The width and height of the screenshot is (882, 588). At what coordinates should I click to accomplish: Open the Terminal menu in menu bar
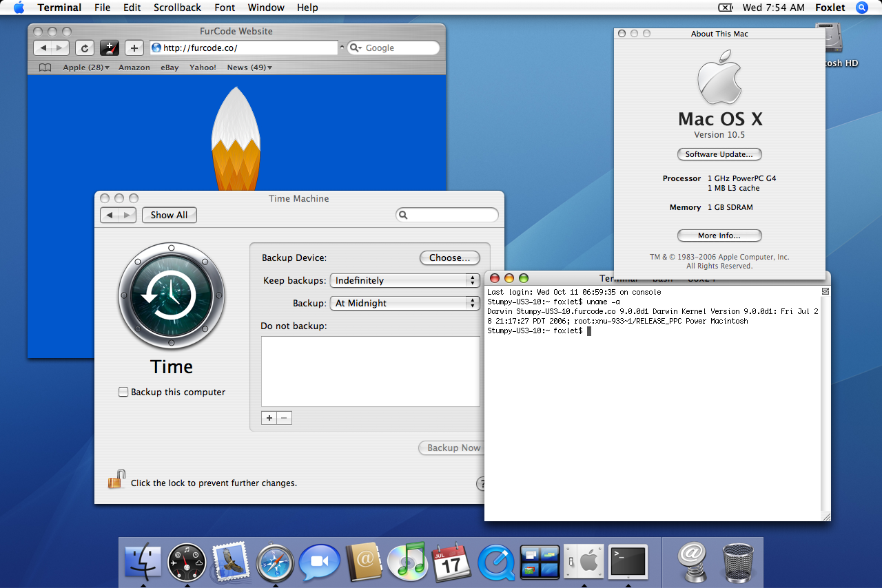(x=59, y=8)
